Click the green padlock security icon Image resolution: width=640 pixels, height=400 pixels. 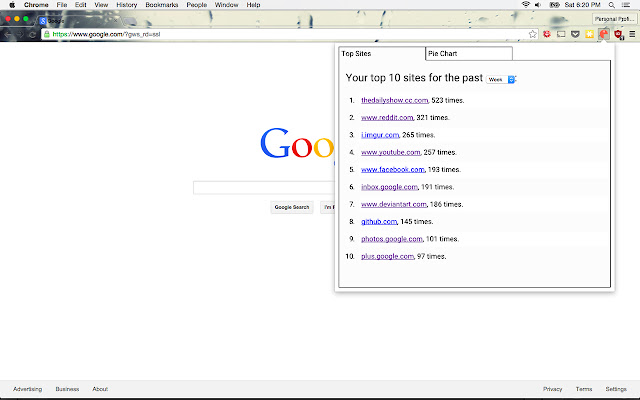(47, 34)
